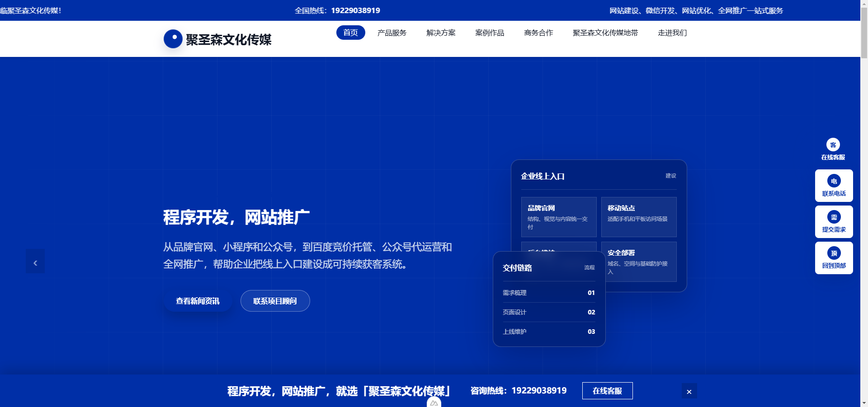868x407 pixels.
Task: Go to 案例作品 menu item
Action: click(490, 33)
